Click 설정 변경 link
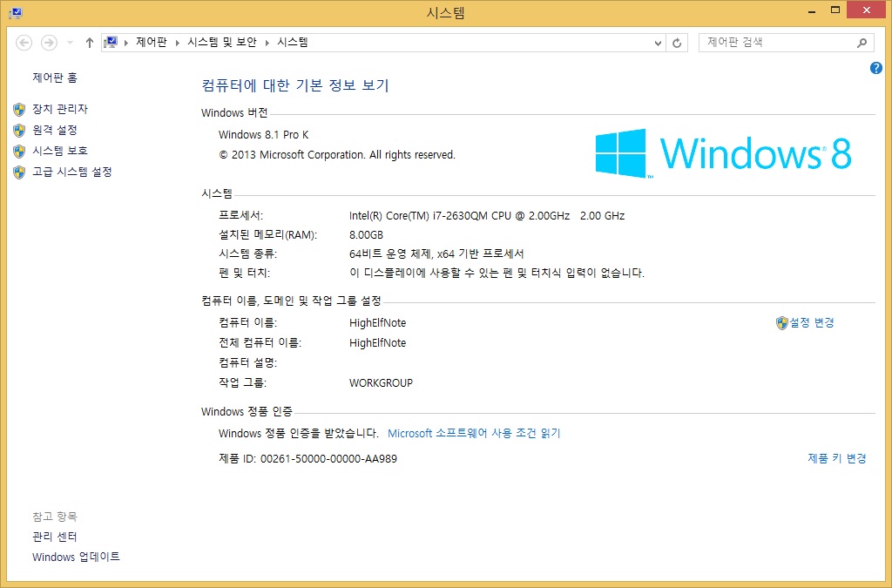 pyautogui.click(x=812, y=322)
